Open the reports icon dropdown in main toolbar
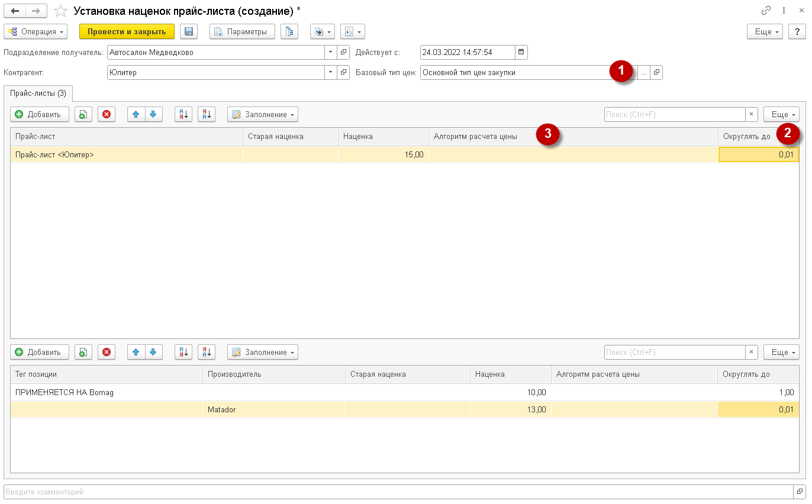 pos(352,32)
